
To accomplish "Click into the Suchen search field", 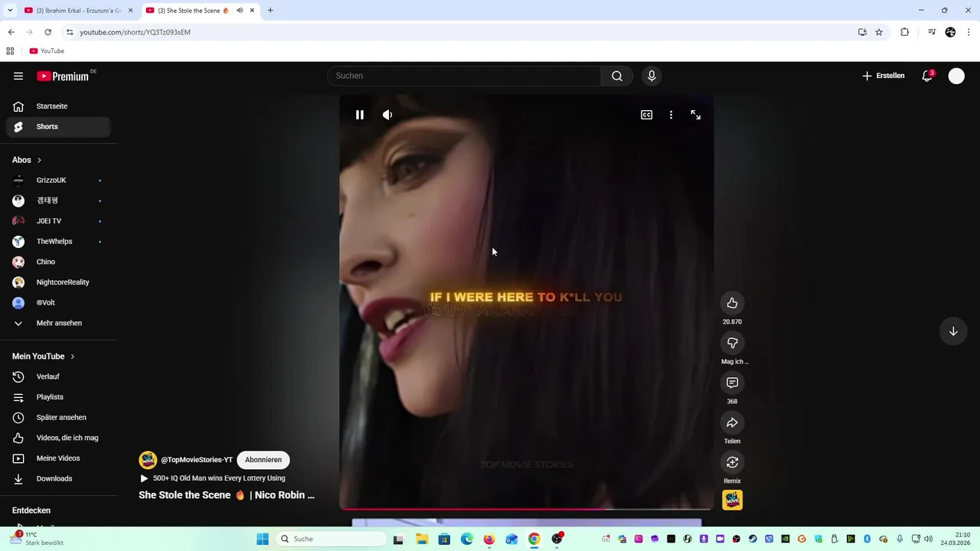I will click(x=464, y=76).
